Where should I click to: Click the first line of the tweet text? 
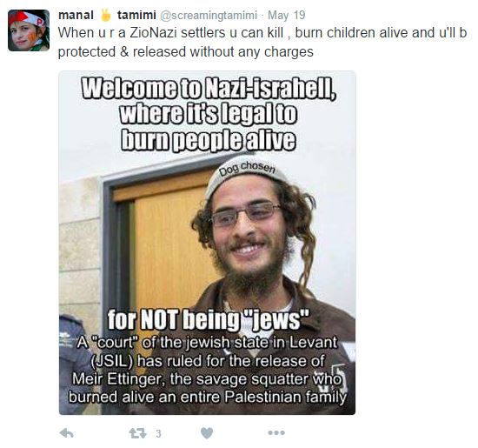point(262,33)
